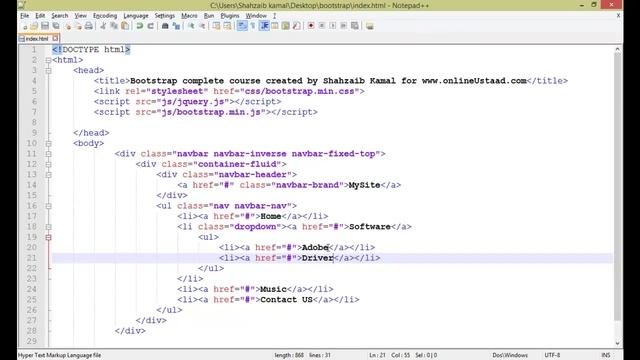Click the vertical scrollbar thumb
The width and height of the screenshot is (640, 360).
click(x=618, y=186)
